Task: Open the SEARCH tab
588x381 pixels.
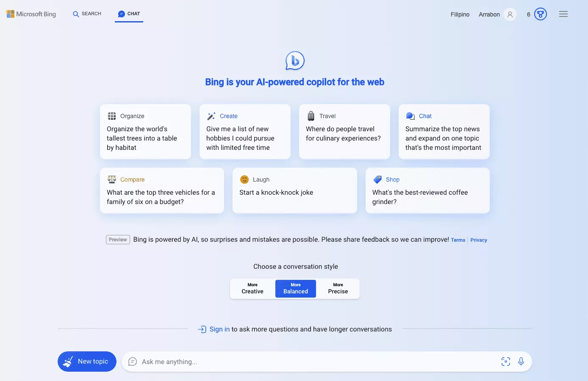Action: pyautogui.click(x=87, y=14)
